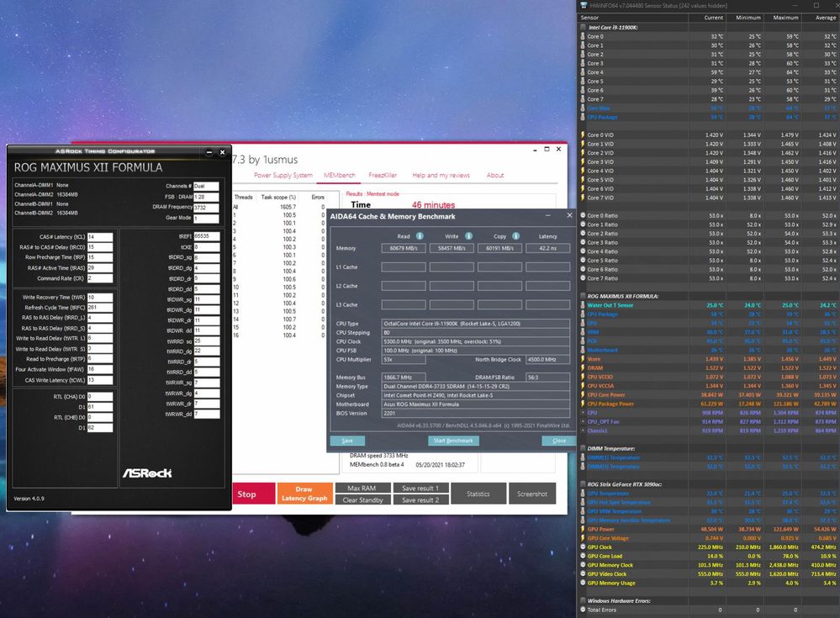Select the RAS# to CAS# Delay (tRCD) field
Viewport: 840px width, 618px height.
(x=100, y=247)
